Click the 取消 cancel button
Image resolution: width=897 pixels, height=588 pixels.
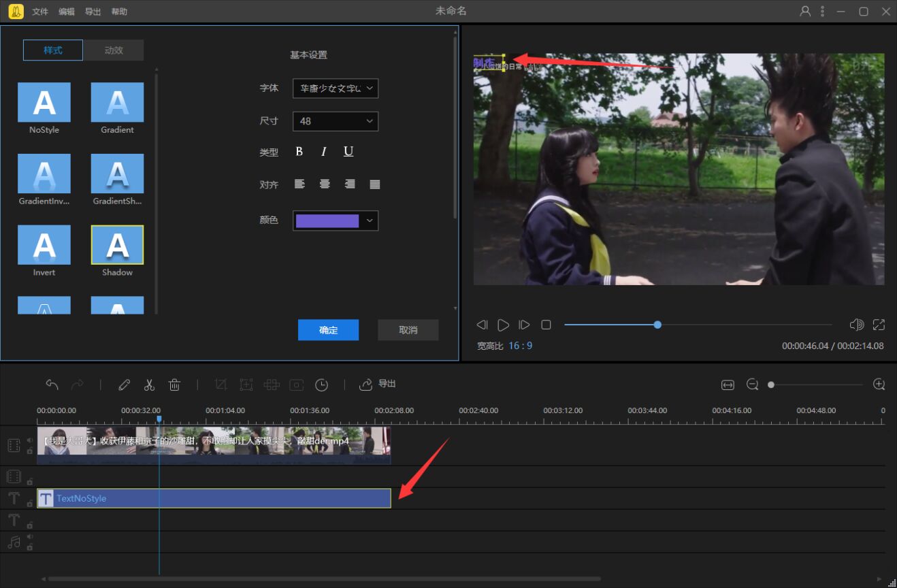pyautogui.click(x=408, y=330)
